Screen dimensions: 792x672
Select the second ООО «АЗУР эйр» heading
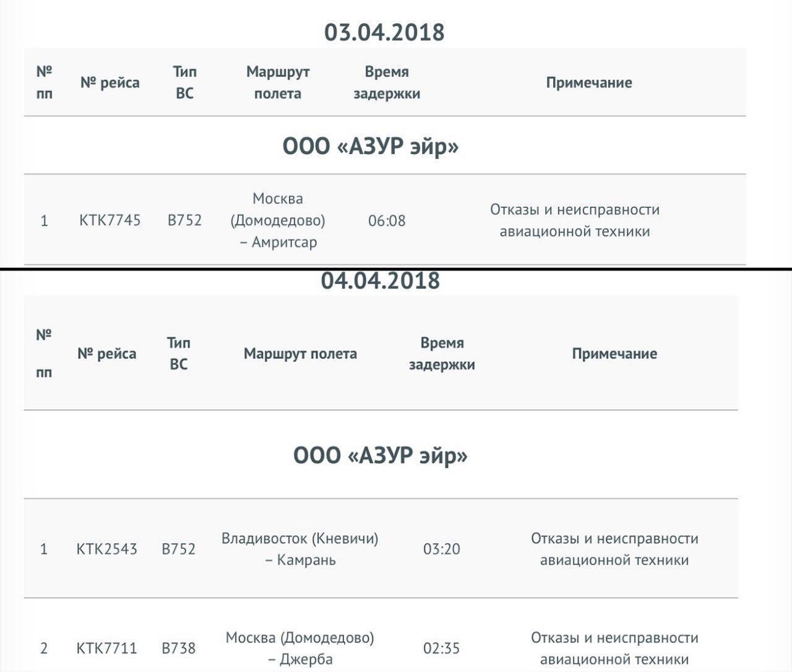381,455
